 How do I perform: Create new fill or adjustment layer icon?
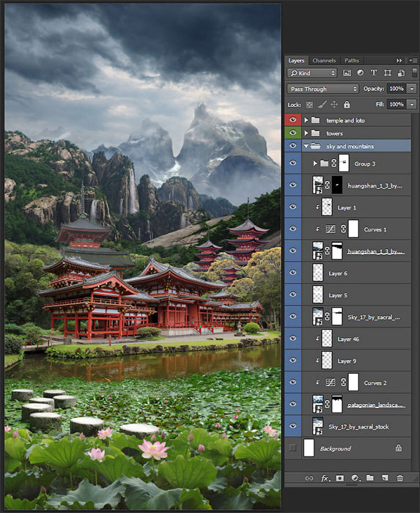[x=355, y=478]
